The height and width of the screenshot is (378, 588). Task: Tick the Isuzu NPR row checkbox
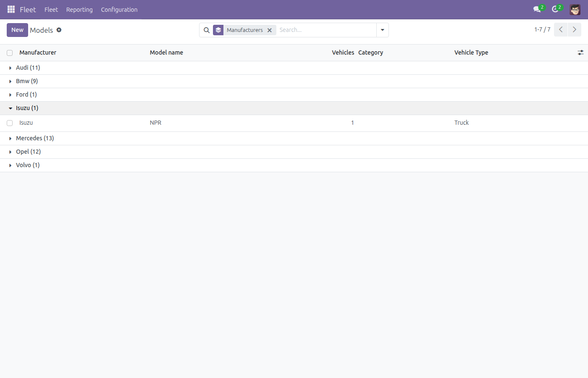click(10, 123)
